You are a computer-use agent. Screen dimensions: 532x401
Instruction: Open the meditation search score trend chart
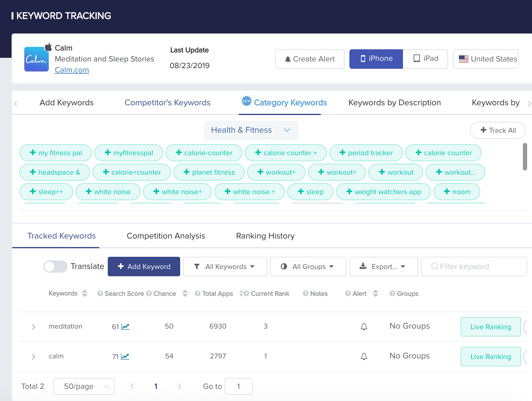tap(125, 327)
